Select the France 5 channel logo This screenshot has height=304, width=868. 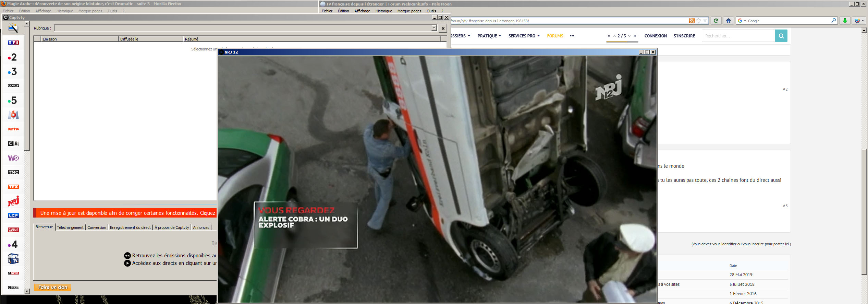coord(12,100)
